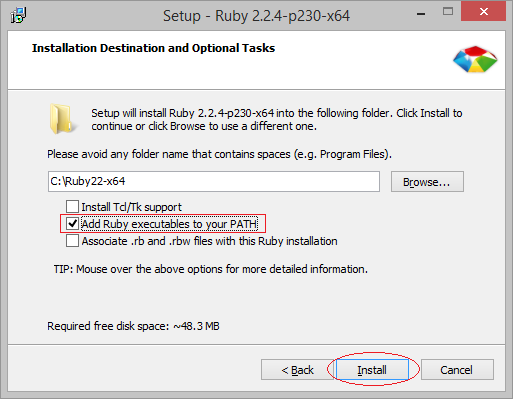This screenshot has width=513, height=399.
Task: Click the Installation Destination and Optional Tasks heading
Action: (153, 48)
